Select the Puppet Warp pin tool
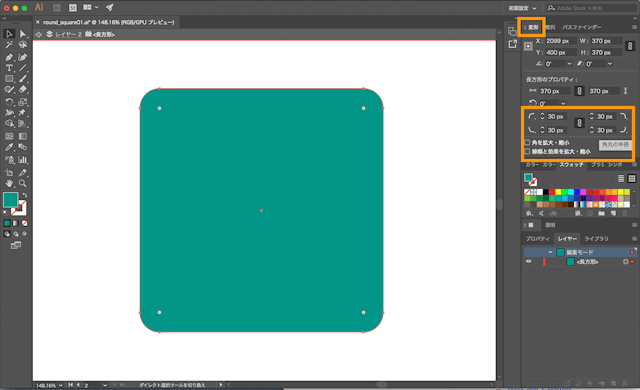The image size is (640, 390). tap(23, 113)
